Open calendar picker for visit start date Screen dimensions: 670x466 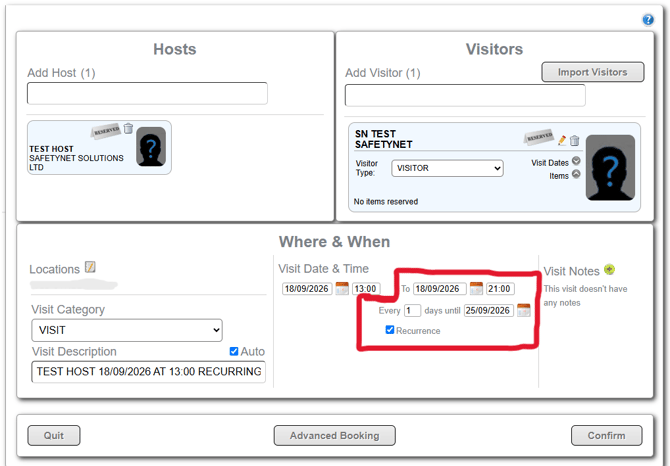342,288
